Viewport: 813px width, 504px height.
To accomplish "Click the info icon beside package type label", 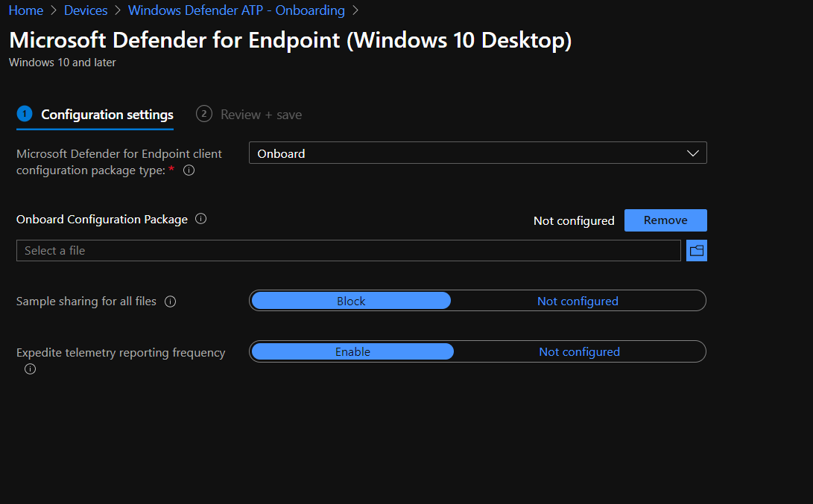I will click(189, 170).
